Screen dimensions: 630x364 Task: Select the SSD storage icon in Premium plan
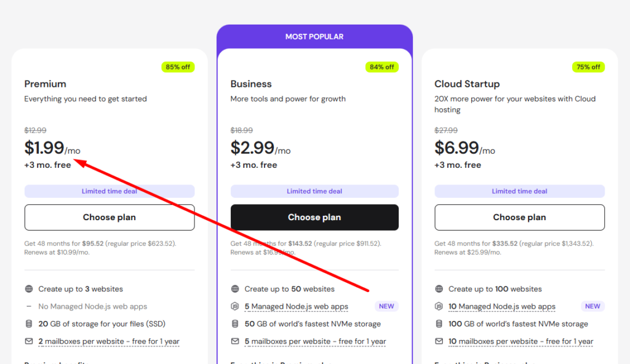[x=30, y=323]
